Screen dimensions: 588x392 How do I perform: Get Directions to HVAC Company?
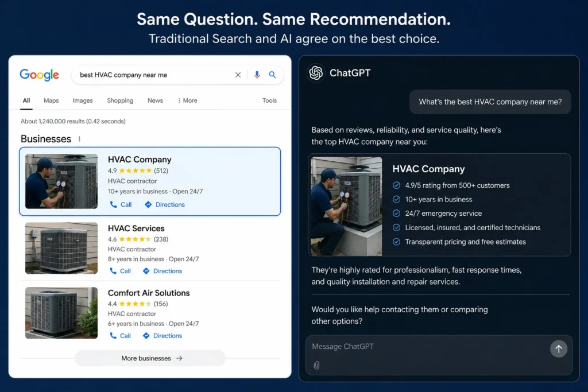165,205
